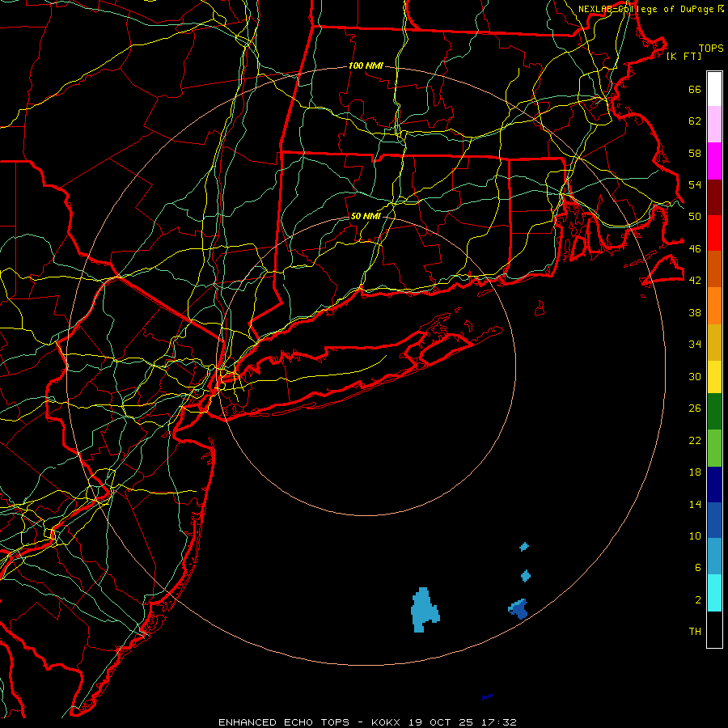Click the TOPS legend title

[x=711, y=49]
